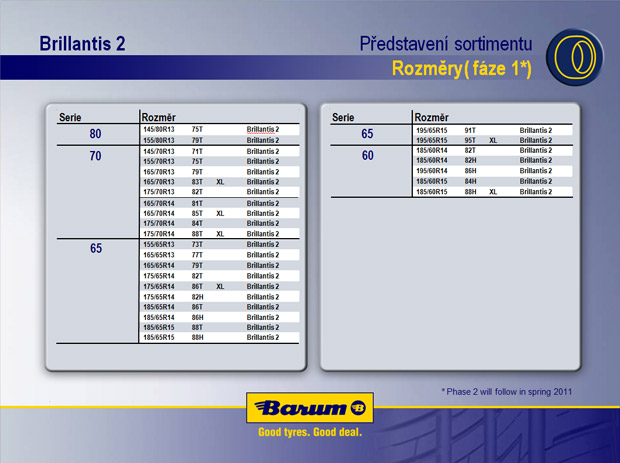Click the size cell '155/80R13'

pos(159,140)
